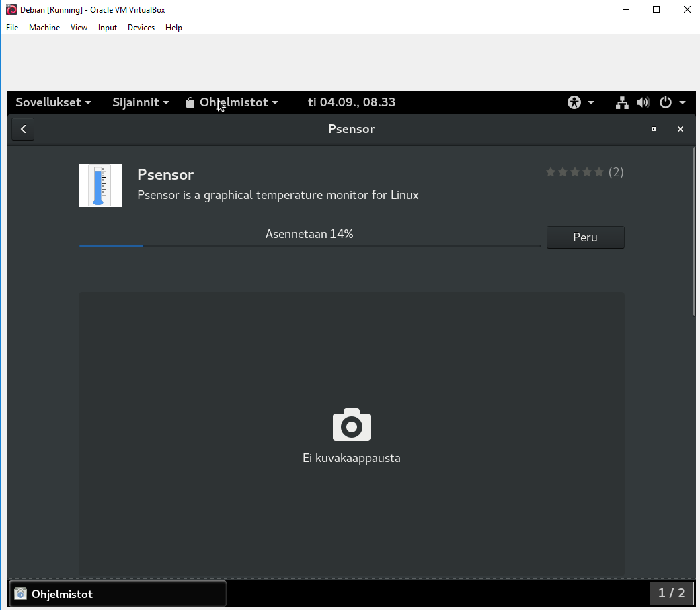Expand the Sovellukset applications menu
The height and width of the screenshot is (610, 700).
[54, 102]
